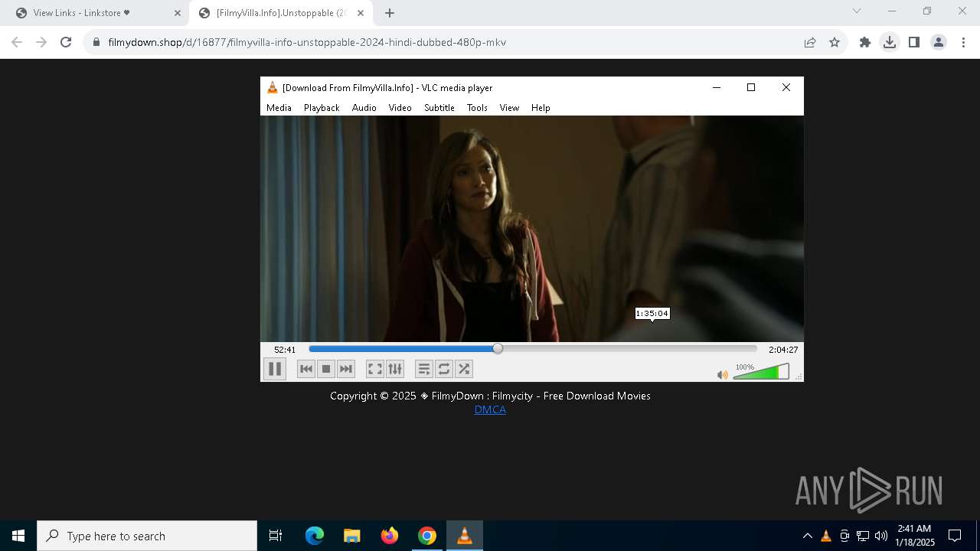The image size is (980, 551).
Task: Maximize the VLC media player window
Action: (751, 87)
